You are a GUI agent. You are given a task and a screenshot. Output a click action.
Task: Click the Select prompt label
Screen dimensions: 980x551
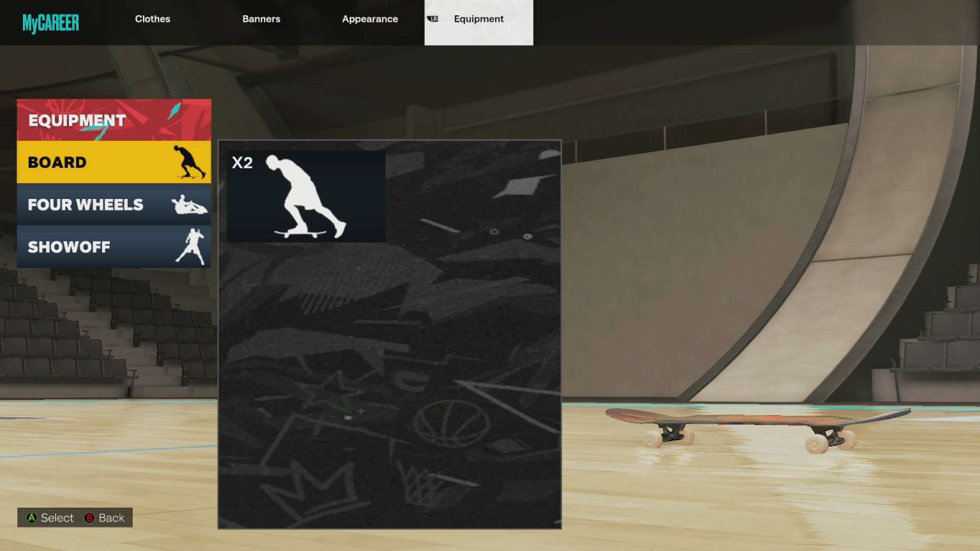click(x=57, y=518)
